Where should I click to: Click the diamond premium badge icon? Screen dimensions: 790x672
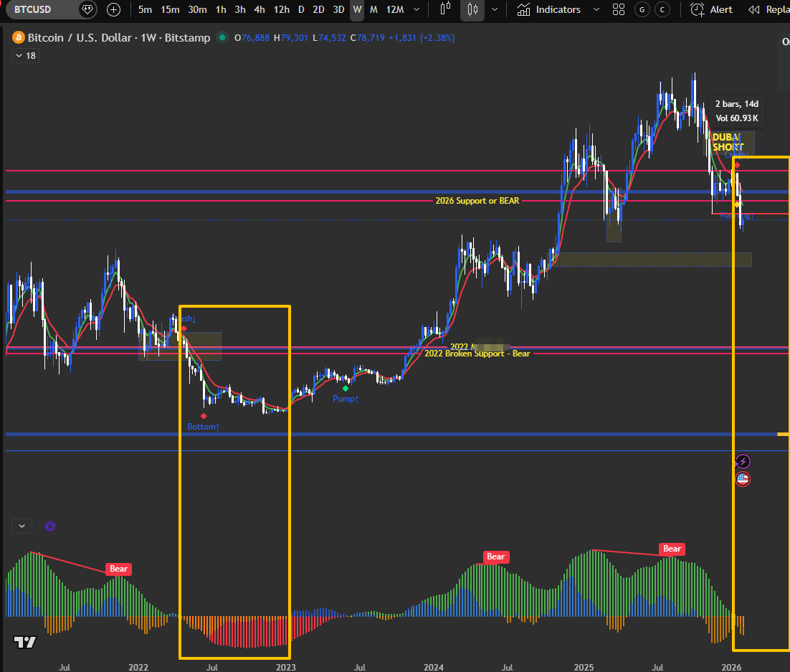click(x=87, y=9)
